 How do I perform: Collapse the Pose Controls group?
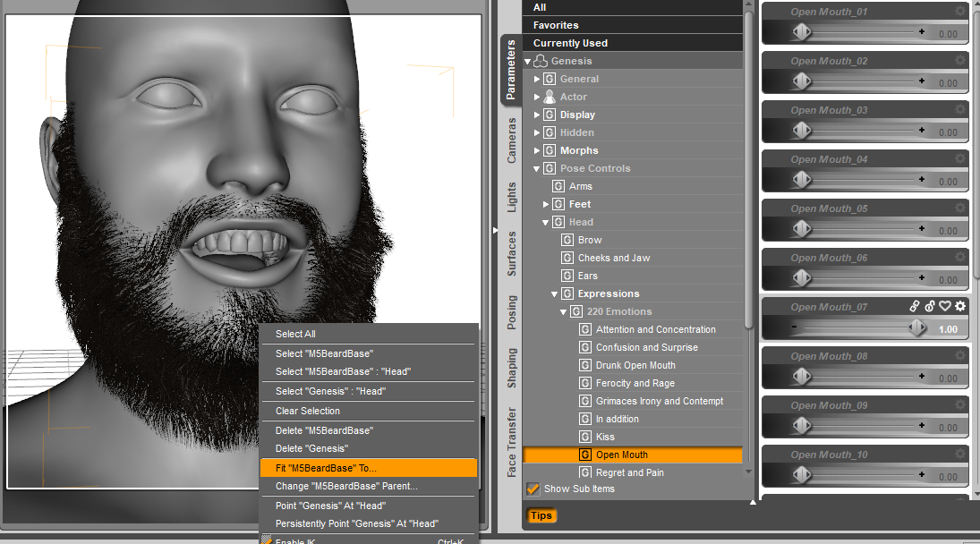(536, 168)
